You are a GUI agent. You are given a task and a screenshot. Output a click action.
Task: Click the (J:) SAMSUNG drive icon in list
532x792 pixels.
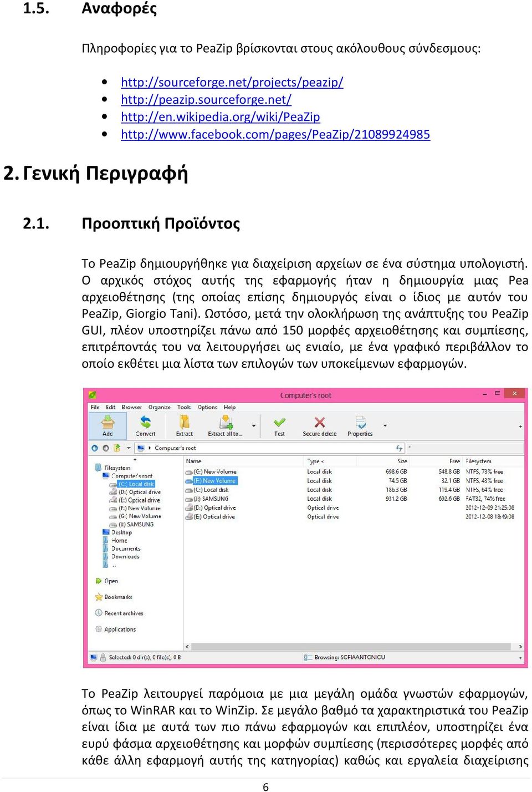[x=189, y=499]
